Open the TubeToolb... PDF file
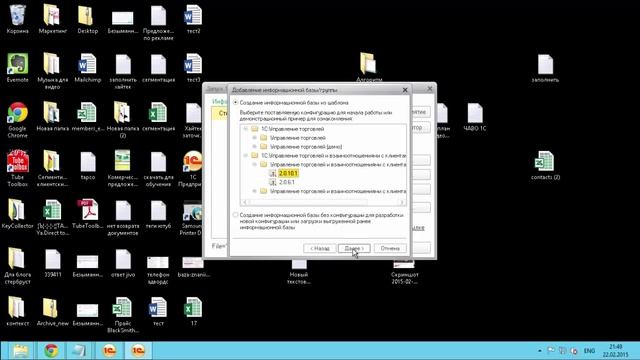This screenshot has height=360, width=640. [87, 213]
